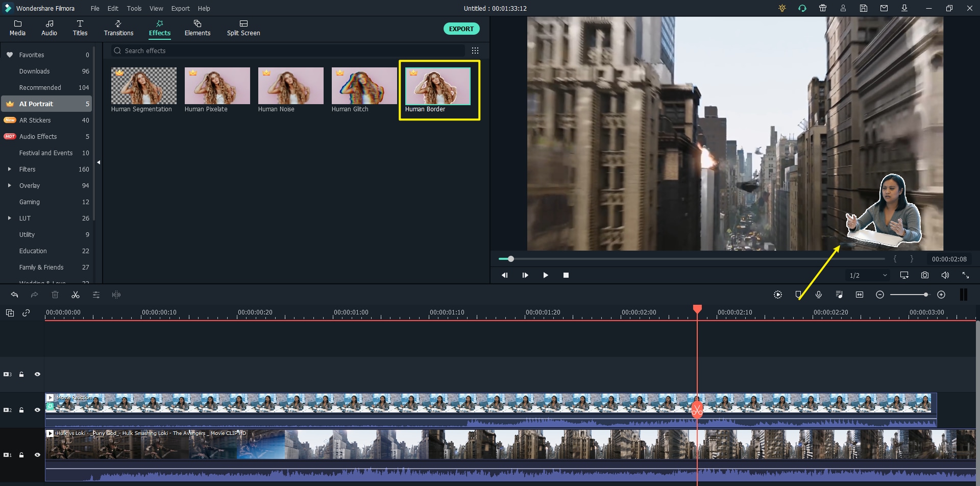Open the Transitions tab
Viewport: 980px width, 486px height.
click(118, 28)
